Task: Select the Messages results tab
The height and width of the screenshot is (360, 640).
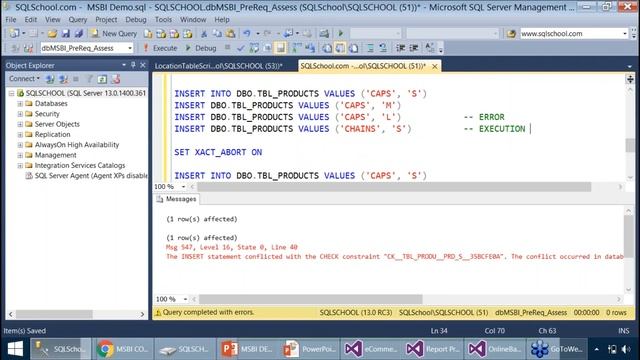Action: coord(176,199)
